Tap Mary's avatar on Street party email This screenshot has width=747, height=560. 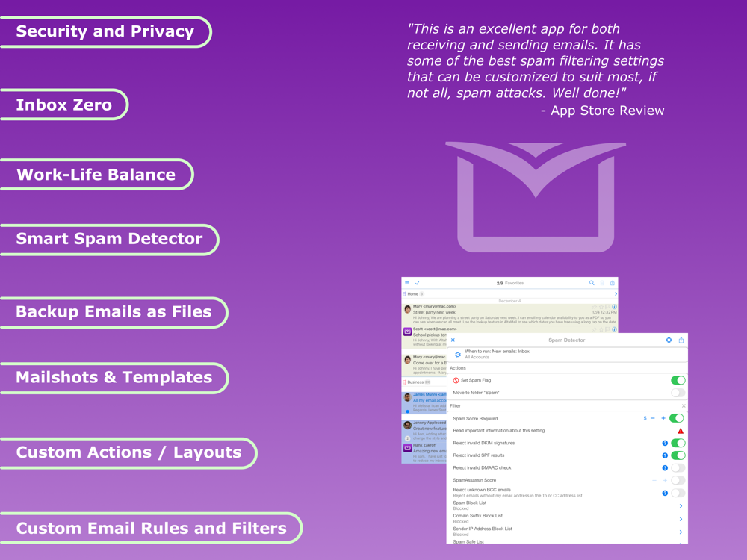coord(408,310)
